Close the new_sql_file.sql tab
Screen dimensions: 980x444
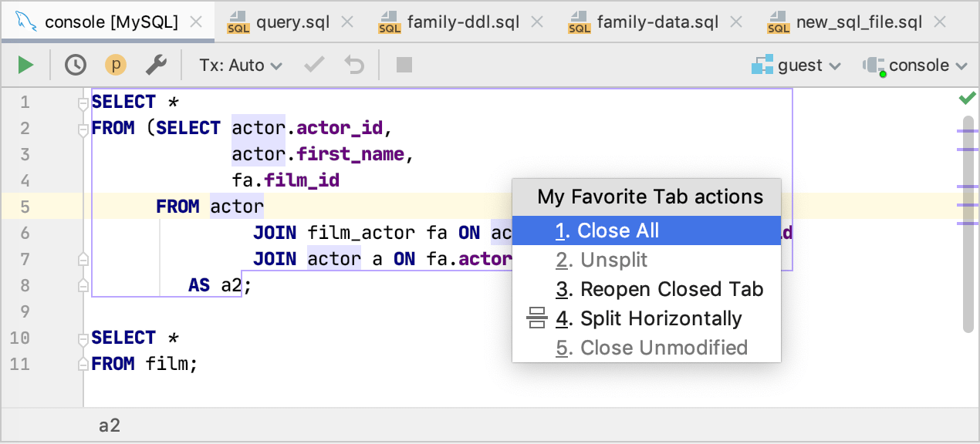[x=940, y=22]
